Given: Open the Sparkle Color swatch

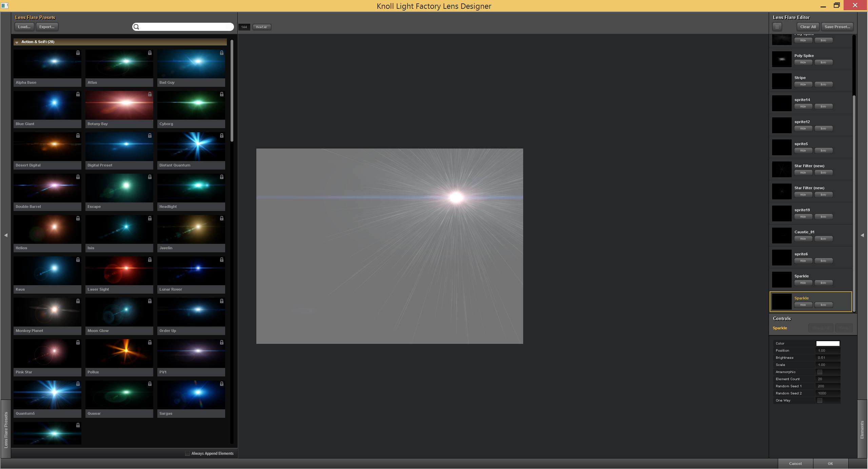Looking at the screenshot, I should coord(828,344).
